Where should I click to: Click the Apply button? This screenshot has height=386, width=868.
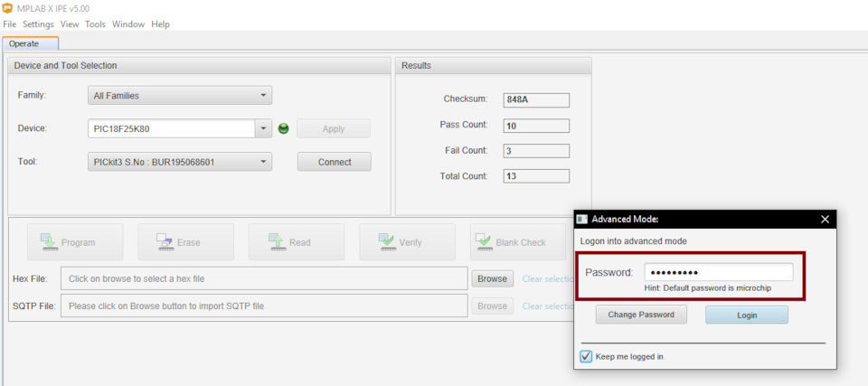pyautogui.click(x=334, y=128)
